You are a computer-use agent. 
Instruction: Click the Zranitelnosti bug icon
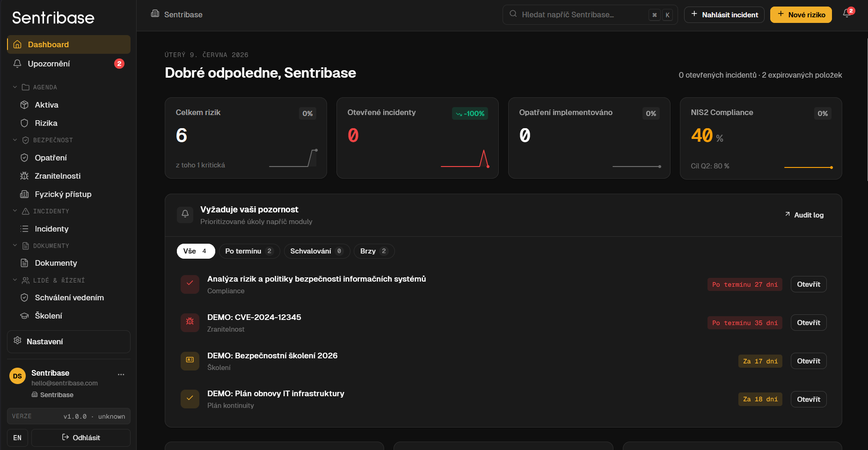24,176
